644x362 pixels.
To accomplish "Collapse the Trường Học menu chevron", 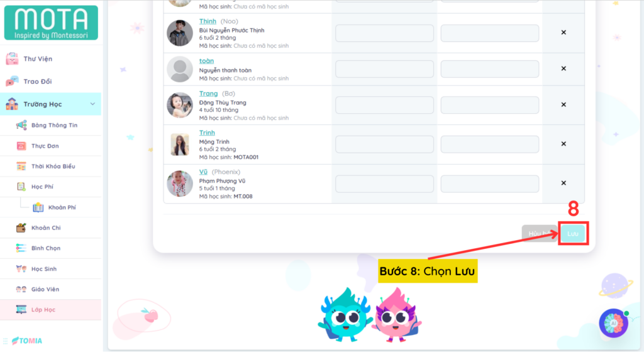I will (92, 104).
